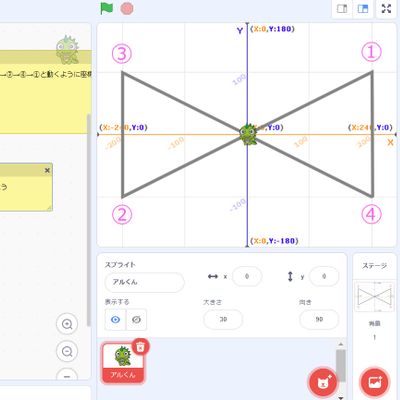Switch to large stage layout

pos(363,9)
